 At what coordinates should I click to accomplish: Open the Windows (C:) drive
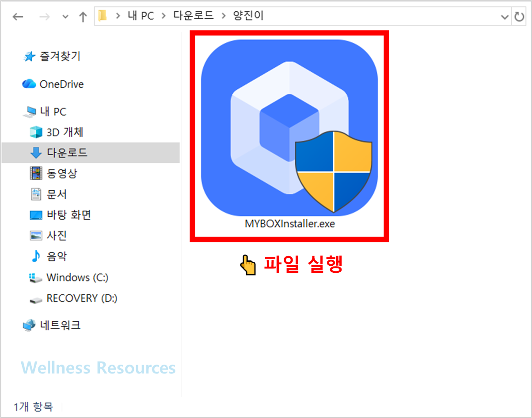[x=68, y=277]
